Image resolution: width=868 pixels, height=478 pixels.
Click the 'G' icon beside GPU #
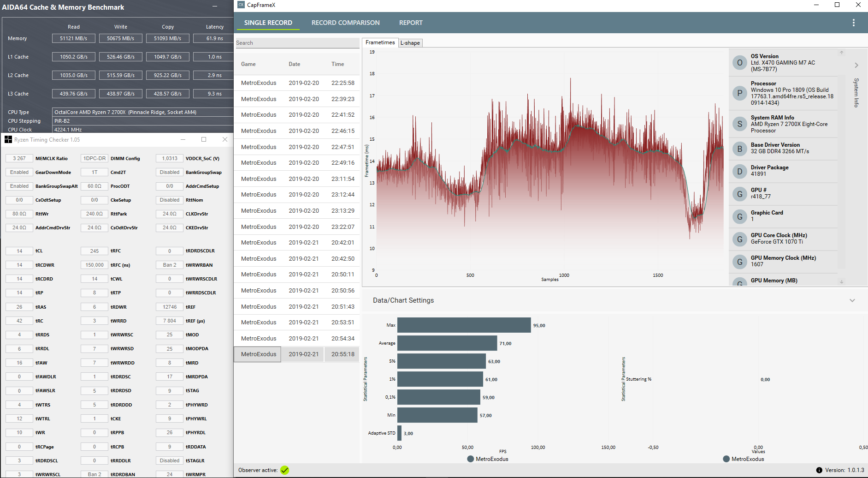pos(739,194)
